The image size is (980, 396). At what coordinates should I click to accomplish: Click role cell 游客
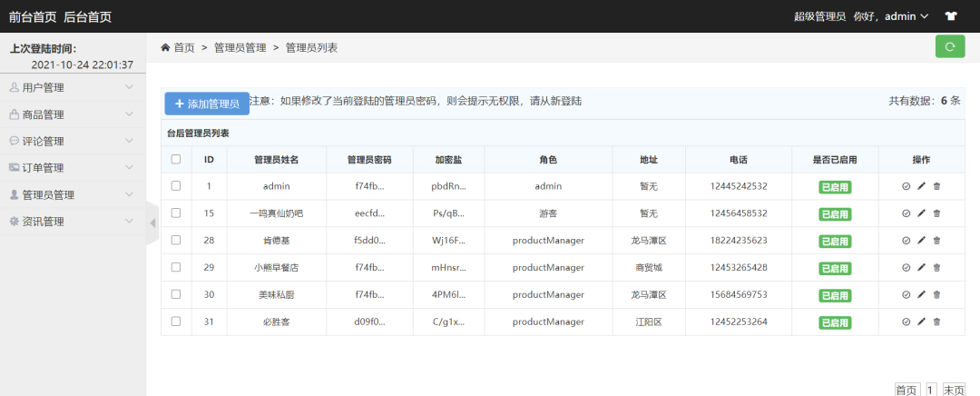(x=548, y=213)
